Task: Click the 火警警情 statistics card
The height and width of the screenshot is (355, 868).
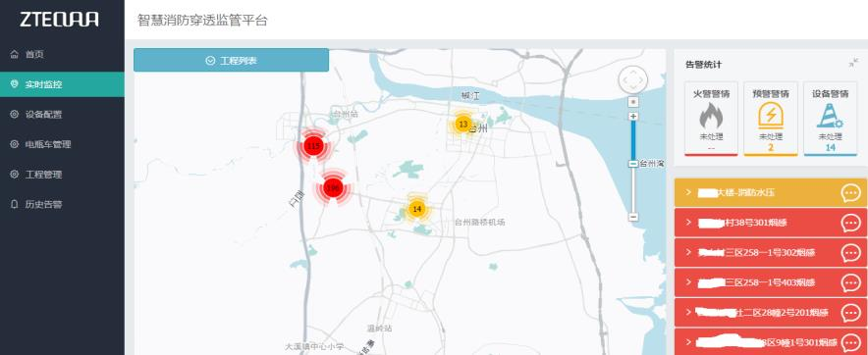Action: pos(711,119)
